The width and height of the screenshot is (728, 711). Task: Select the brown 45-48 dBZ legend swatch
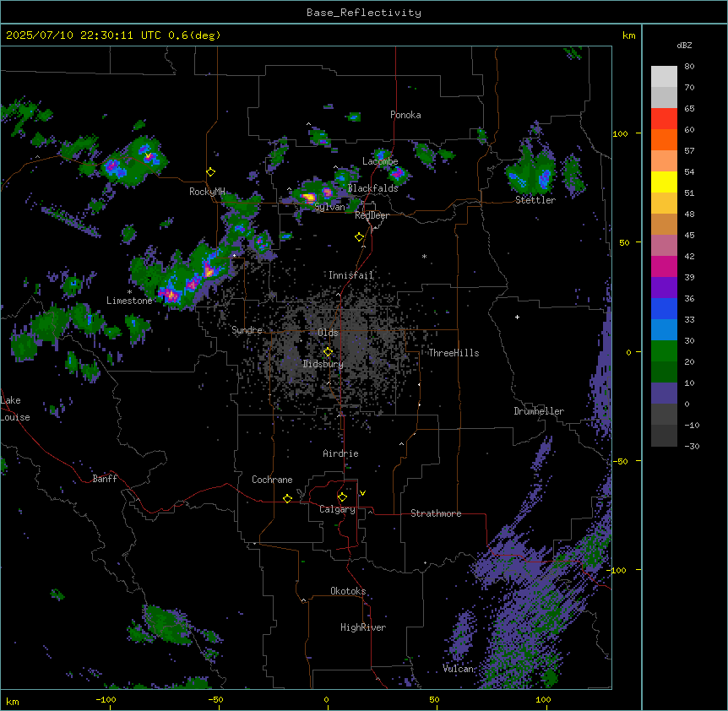tap(664, 224)
